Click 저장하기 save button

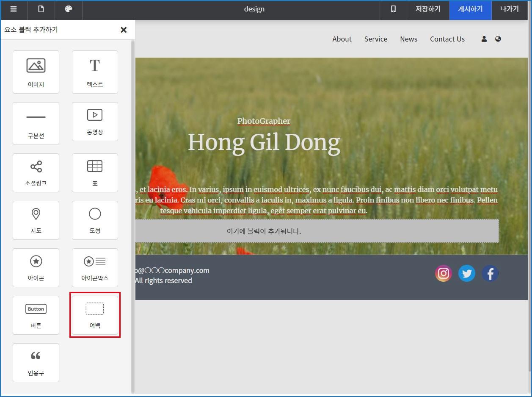(x=428, y=9)
